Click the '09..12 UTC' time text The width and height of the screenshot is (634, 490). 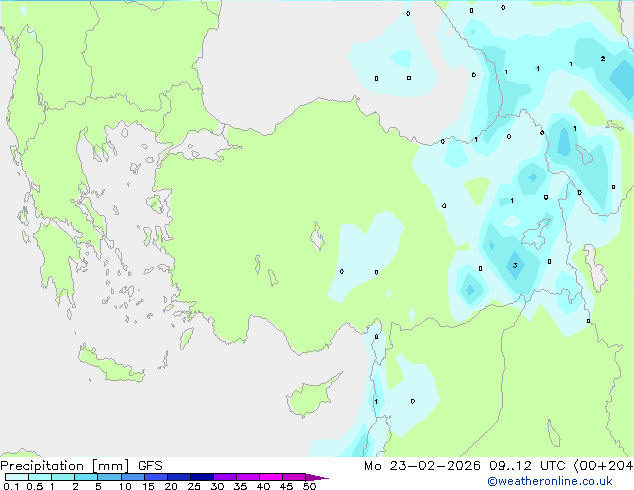pos(527,466)
